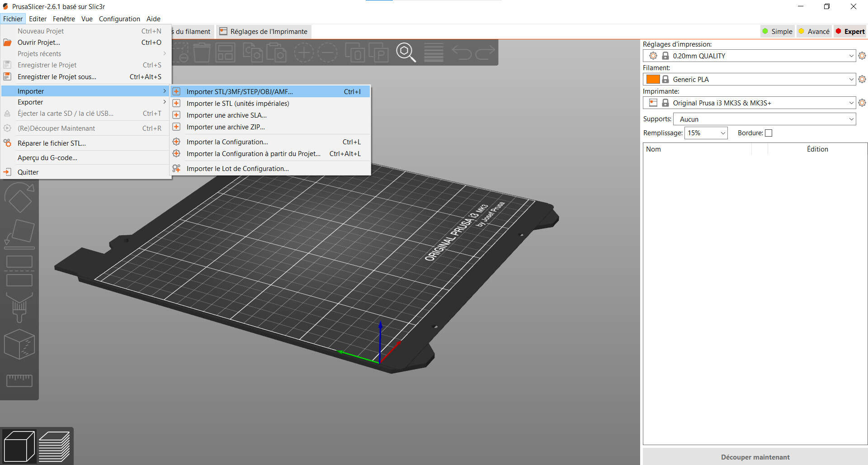Choose Ouvrir Projet... in Fichier menu
The height and width of the screenshot is (465, 868).
[85, 42]
